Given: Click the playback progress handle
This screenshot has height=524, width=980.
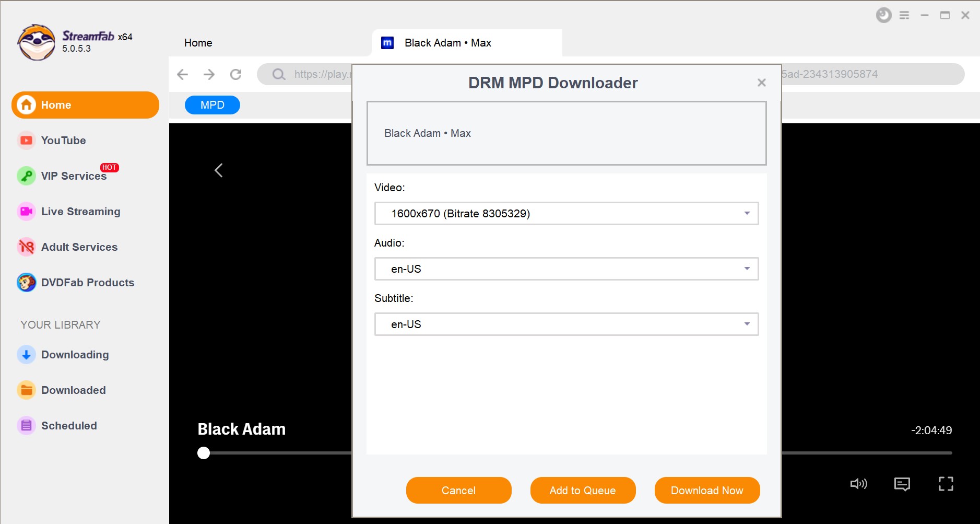Looking at the screenshot, I should tap(204, 453).
